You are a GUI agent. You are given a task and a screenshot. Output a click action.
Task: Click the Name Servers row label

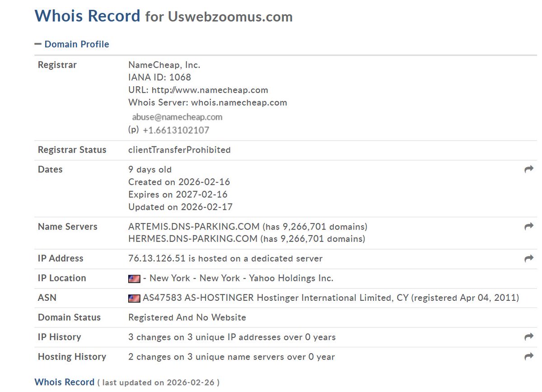point(67,227)
